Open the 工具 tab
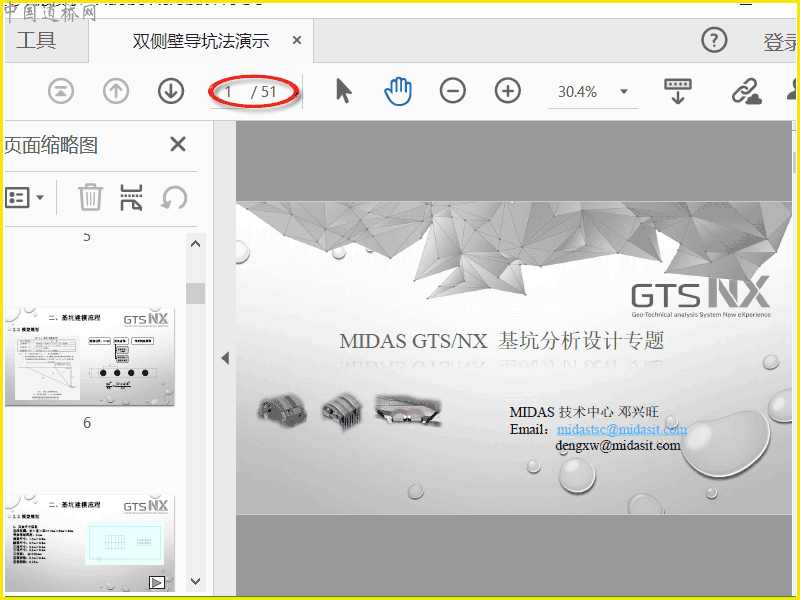The height and width of the screenshot is (600, 800). pos(37,41)
